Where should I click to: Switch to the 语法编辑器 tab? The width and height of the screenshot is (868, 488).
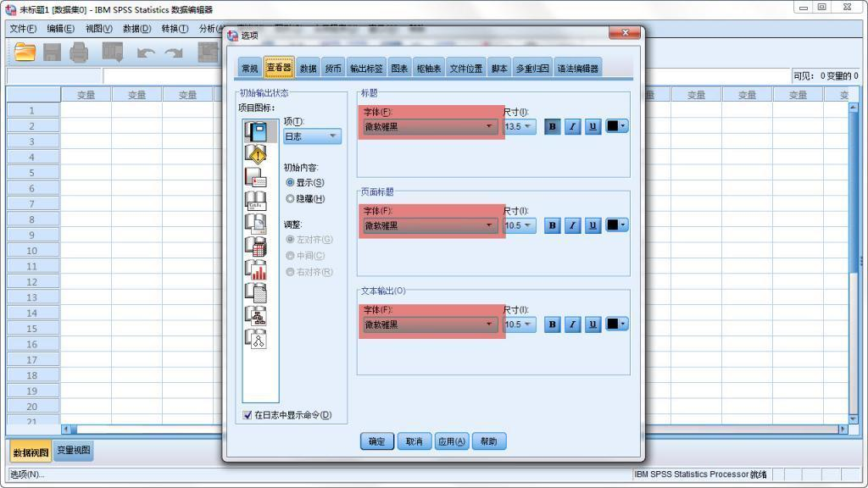tap(578, 69)
